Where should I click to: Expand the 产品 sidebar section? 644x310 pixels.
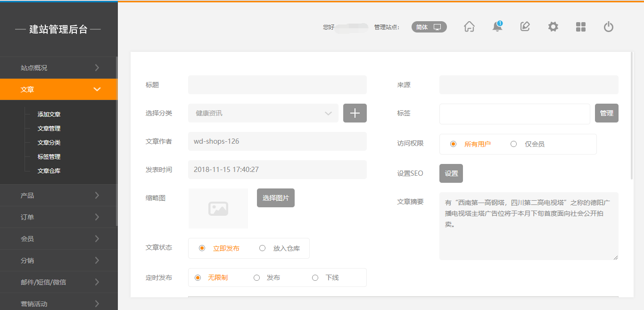click(x=59, y=195)
